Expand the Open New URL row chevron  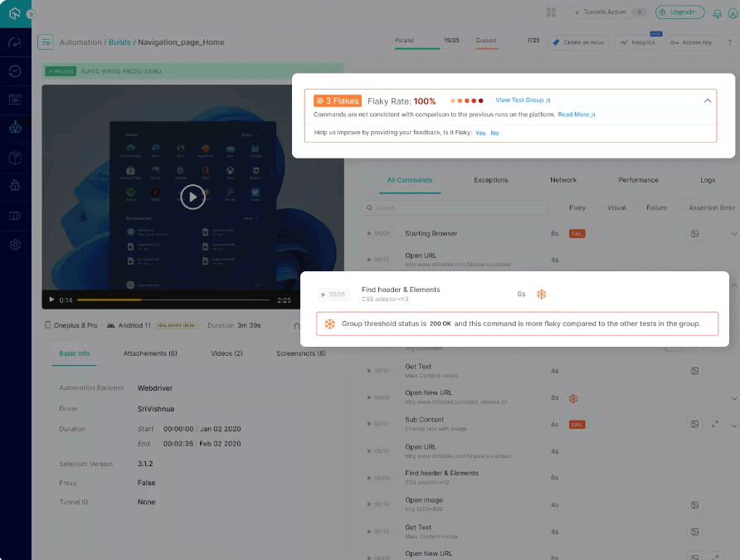(734, 399)
